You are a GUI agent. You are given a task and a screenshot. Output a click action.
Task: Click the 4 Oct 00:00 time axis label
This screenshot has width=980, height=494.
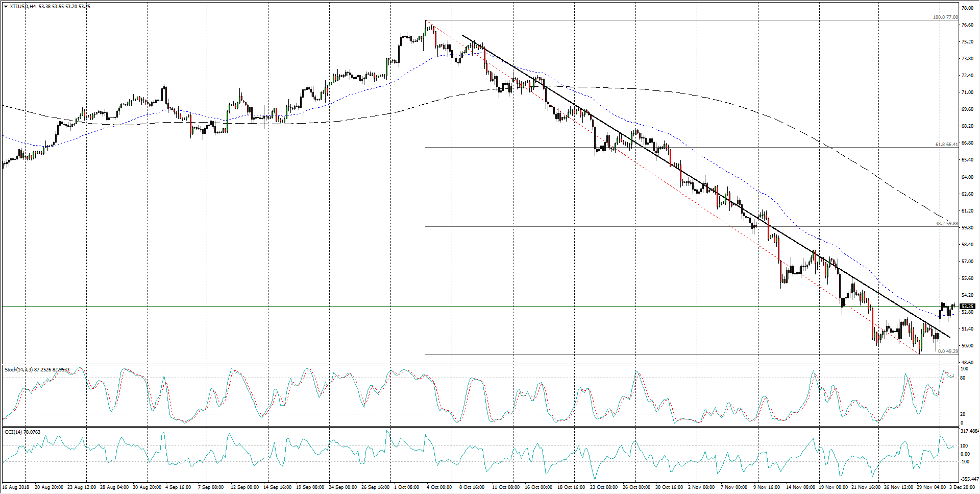439,487
